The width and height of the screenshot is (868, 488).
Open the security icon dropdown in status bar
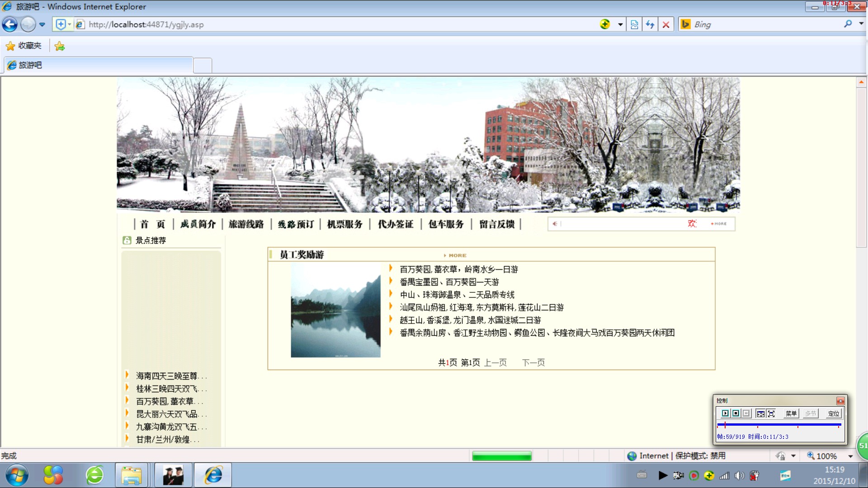(793, 456)
